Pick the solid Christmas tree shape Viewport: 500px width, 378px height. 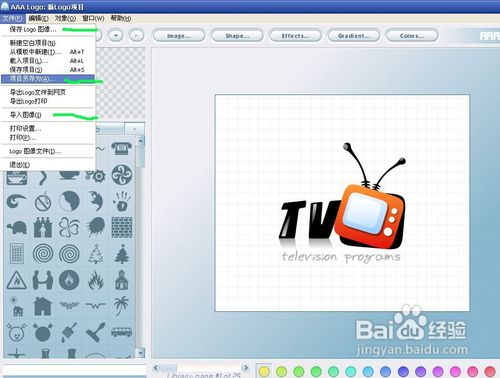[122, 254]
